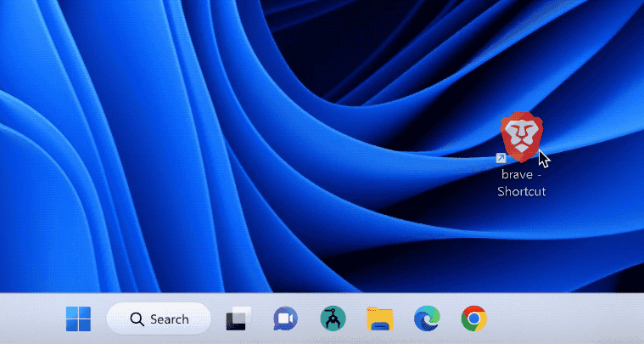Launch Microsoft Edge from the taskbar
The height and width of the screenshot is (344, 644).
click(x=427, y=319)
